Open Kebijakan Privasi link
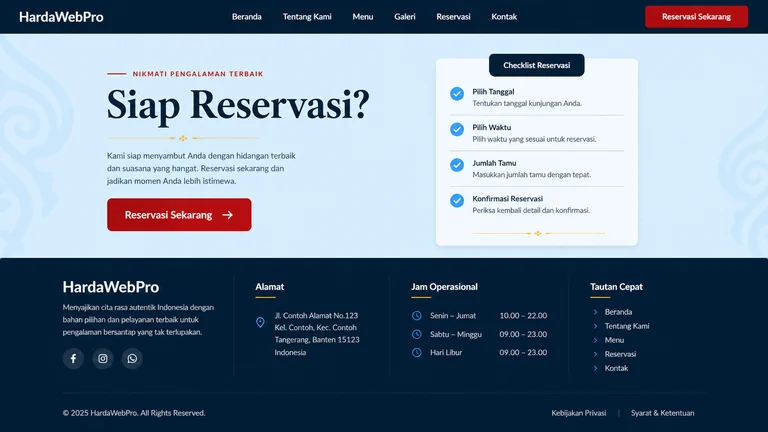The width and height of the screenshot is (768, 432). coord(578,413)
